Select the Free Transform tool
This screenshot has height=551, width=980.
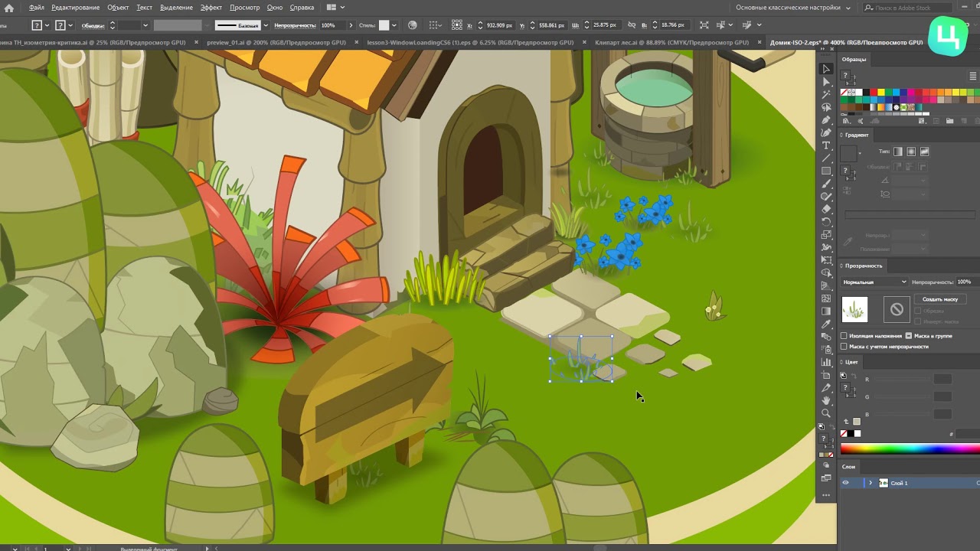[x=826, y=260]
